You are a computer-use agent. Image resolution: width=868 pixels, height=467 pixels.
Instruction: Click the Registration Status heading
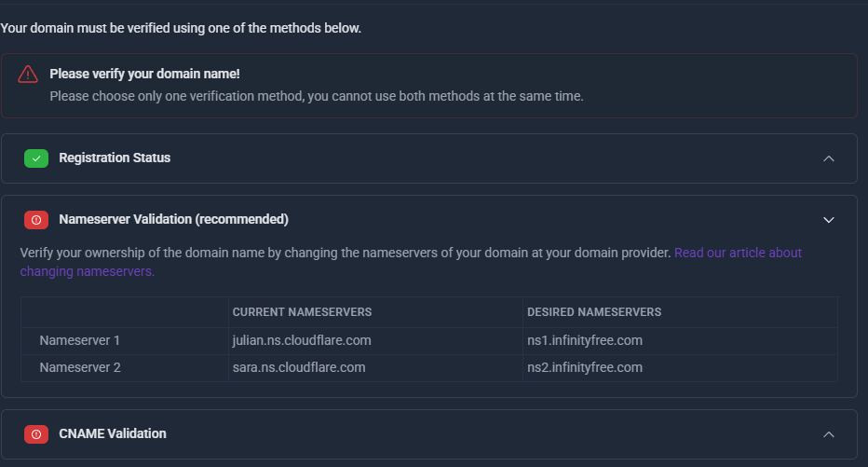coord(115,158)
